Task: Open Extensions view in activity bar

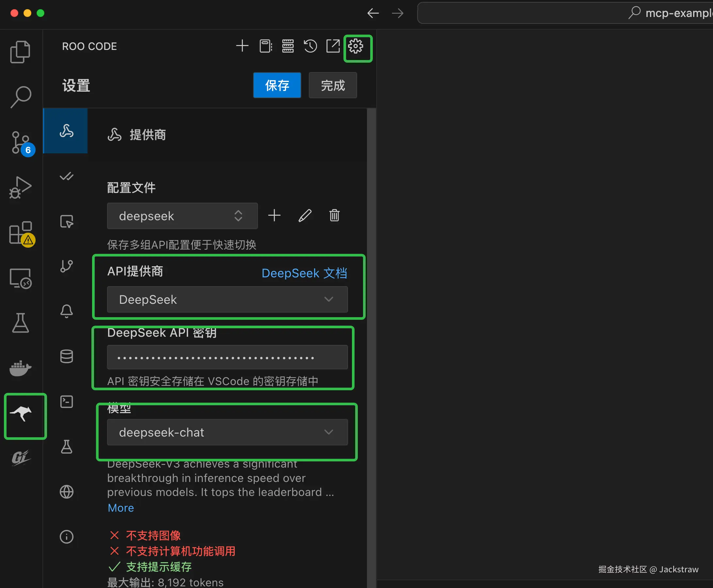Action: (x=21, y=233)
